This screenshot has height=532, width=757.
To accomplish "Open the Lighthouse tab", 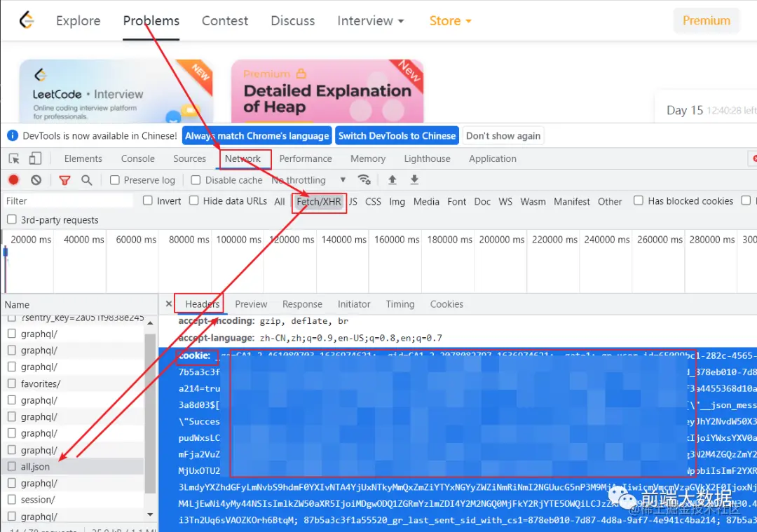I will tap(427, 158).
